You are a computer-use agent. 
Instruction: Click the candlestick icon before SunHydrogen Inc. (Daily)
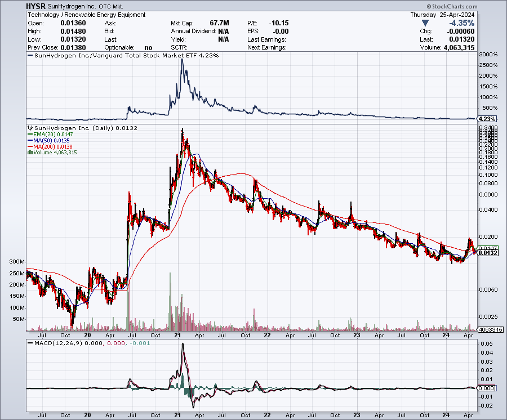point(30,128)
